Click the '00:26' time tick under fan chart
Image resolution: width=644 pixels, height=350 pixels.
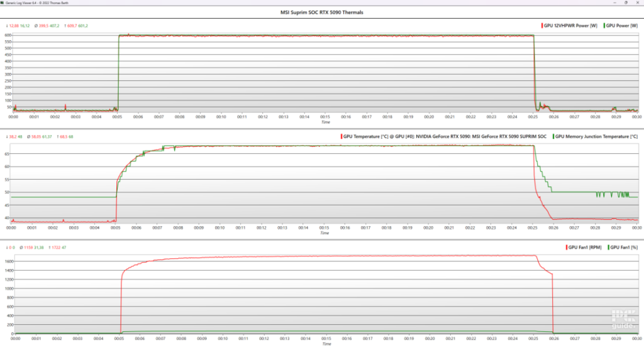tap(553, 339)
